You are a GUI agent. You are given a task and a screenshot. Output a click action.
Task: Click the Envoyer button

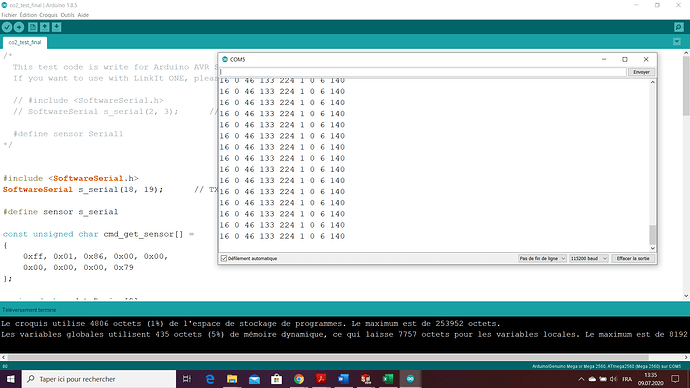641,72
